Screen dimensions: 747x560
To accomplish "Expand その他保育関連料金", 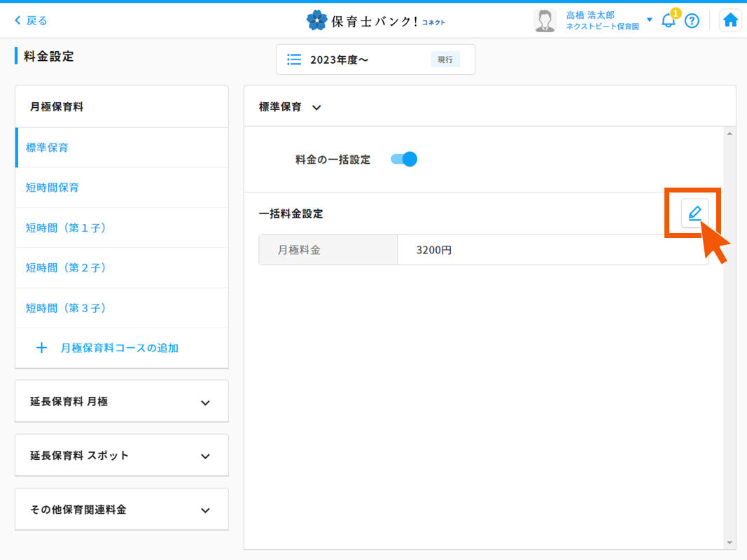I will [121, 509].
